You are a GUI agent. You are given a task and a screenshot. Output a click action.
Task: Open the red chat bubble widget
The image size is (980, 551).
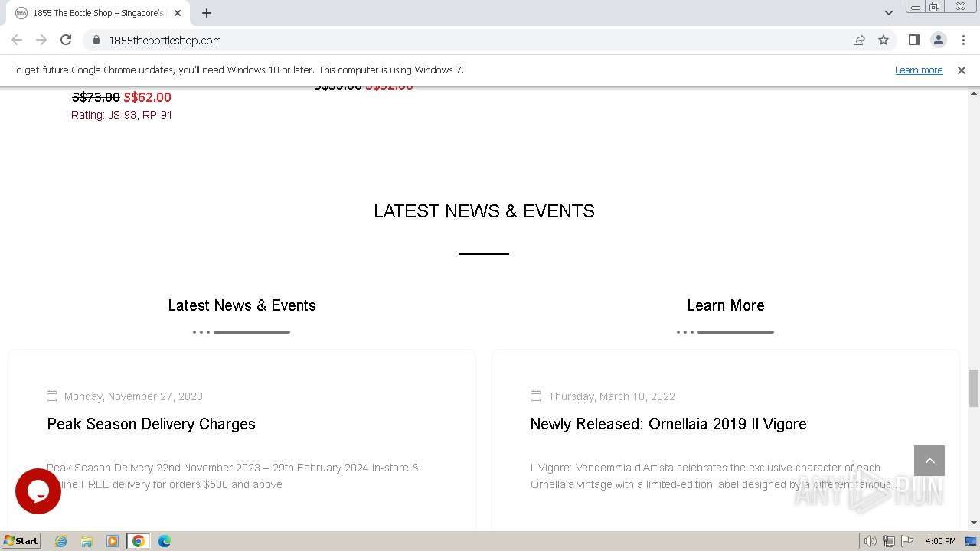(38, 491)
